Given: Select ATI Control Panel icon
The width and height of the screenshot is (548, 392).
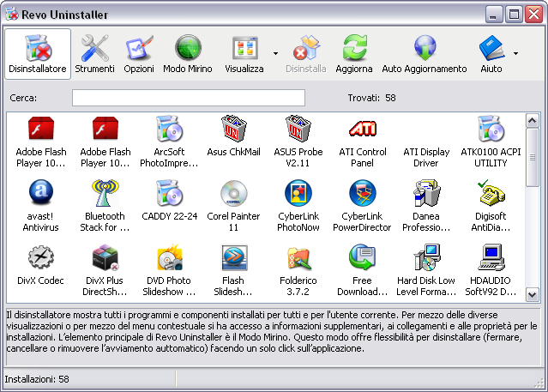Looking at the screenshot, I should tap(363, 129).
